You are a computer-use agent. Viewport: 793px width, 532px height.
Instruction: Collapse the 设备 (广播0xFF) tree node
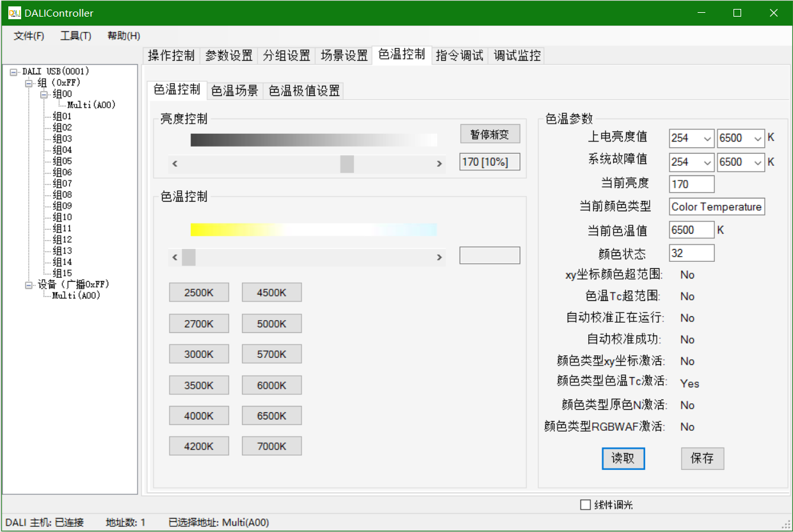29,285
